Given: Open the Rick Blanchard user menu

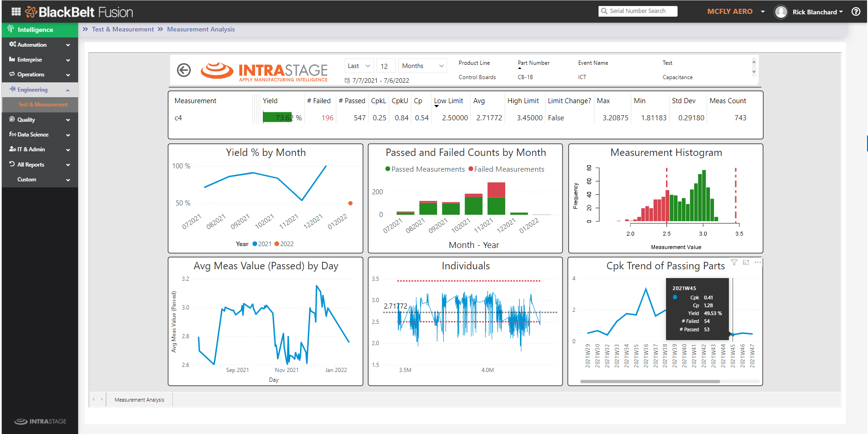Looking at the screenshot, I should click(817, 12).
